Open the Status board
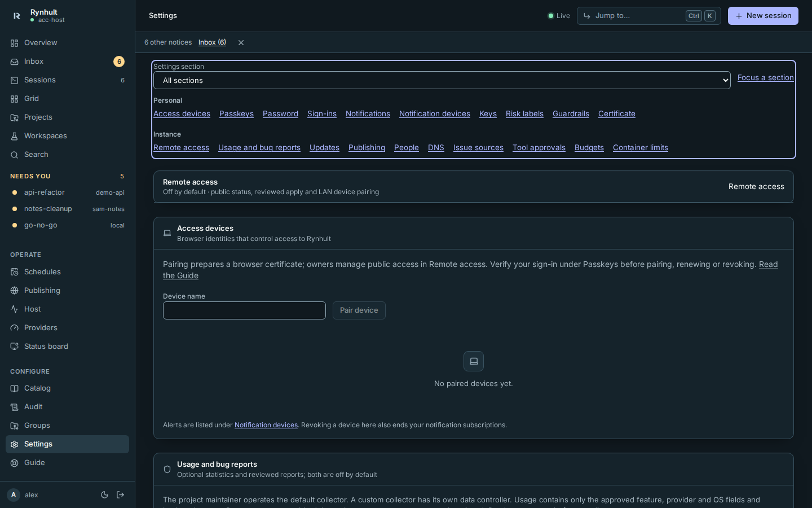This screenshot has height=508, width=812. pyautogui.click(x=67, y=347)
